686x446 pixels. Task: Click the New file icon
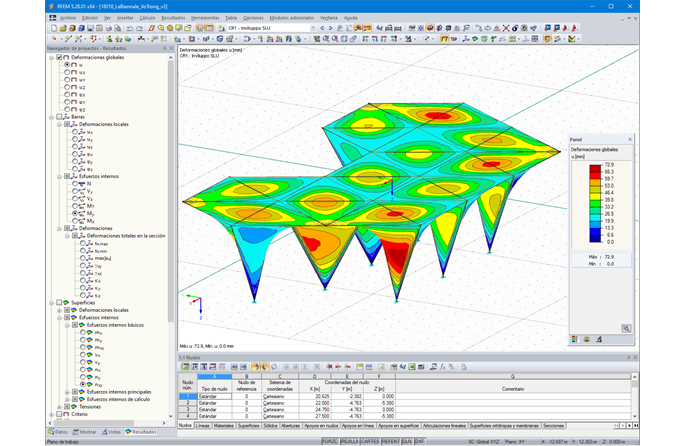coord(54,28)
